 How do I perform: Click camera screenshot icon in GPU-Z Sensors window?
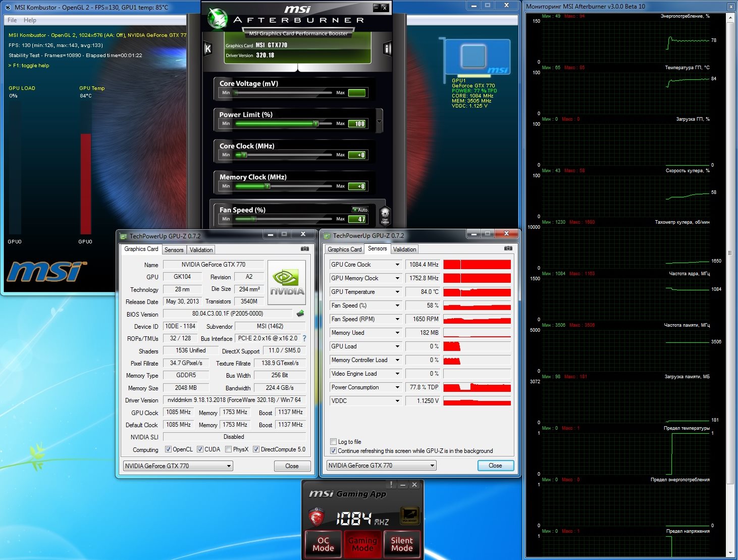point(508,248)
